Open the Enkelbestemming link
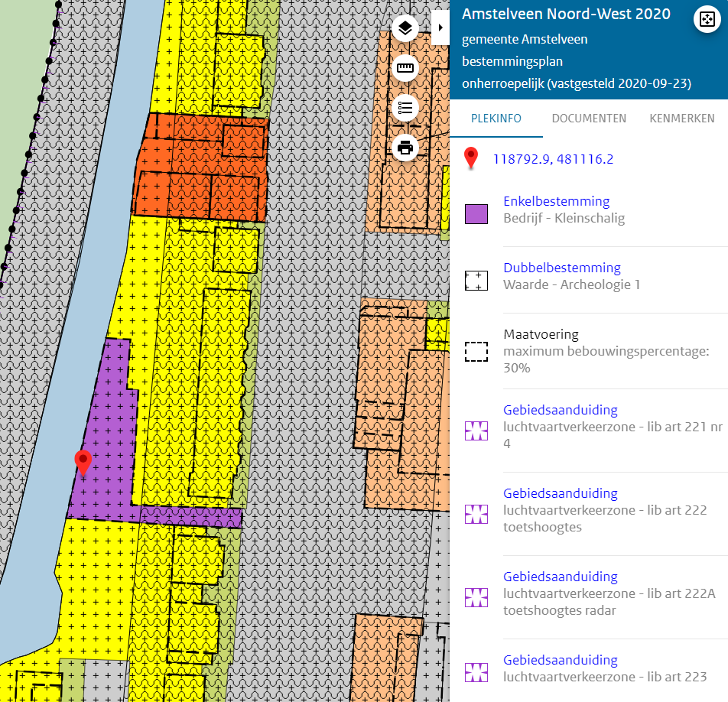 pyautogui.click(x=556, y=201)
